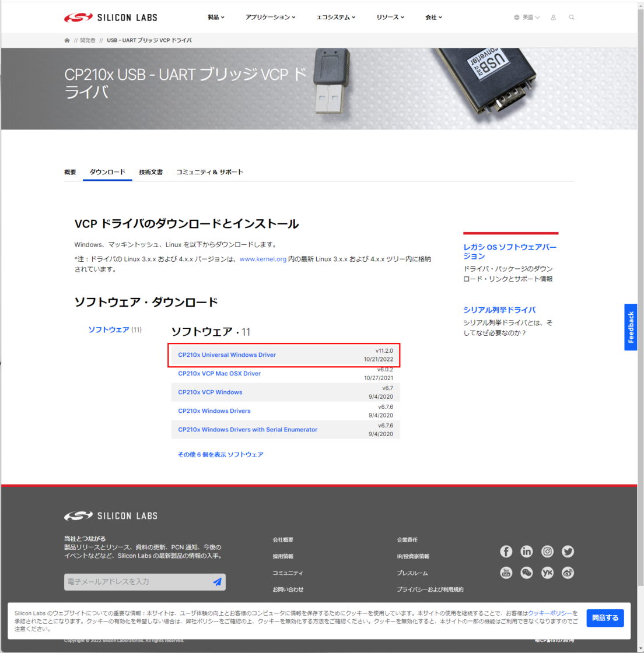This screenshot has height=653, width=644.
Task: Open the Youku social icon
Action: pos(547,573)
